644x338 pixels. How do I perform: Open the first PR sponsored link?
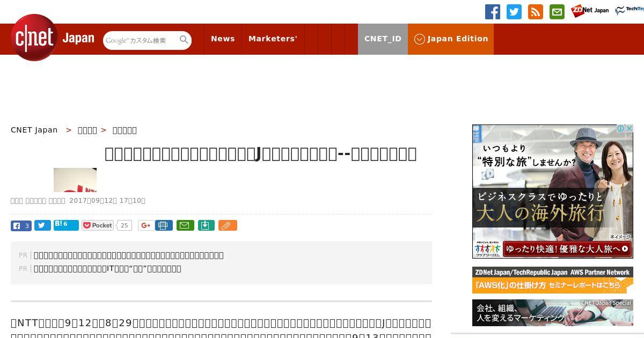(x=129, y=255)
